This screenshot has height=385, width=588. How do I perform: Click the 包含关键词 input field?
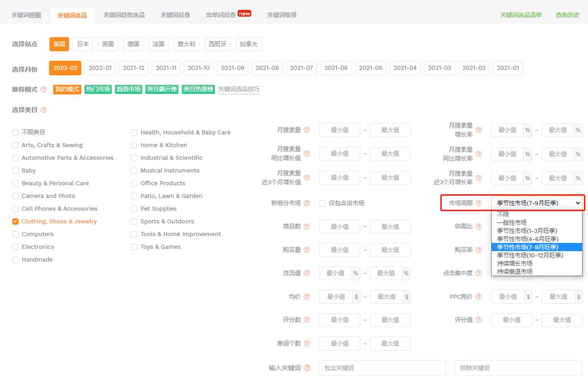[382, 368]
